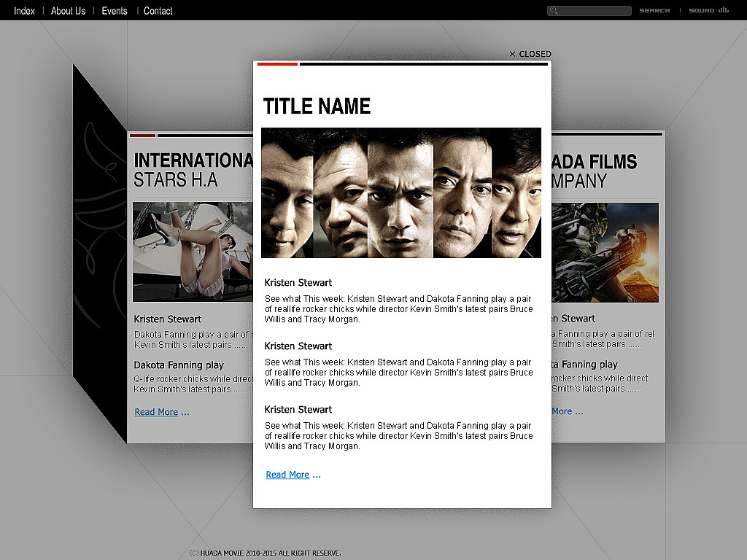Click Dakota Fanning play in left card

(x=179, y=365)
